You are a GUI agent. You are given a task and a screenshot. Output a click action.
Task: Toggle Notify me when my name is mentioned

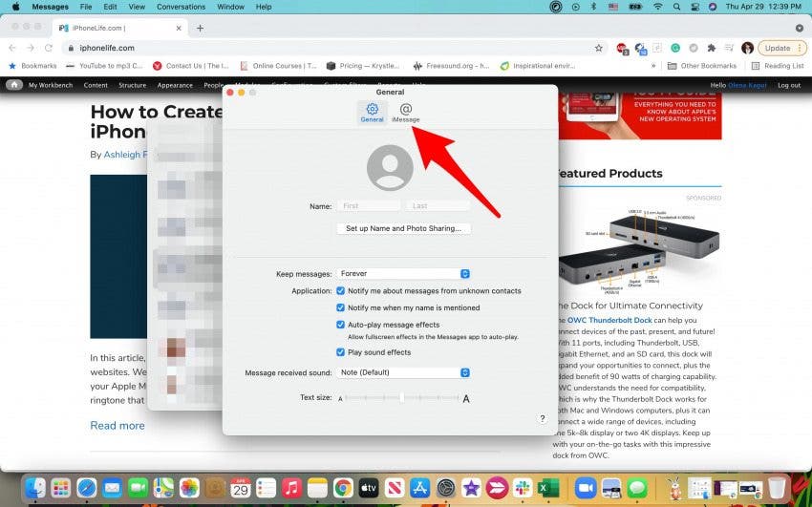pos(340,307)
